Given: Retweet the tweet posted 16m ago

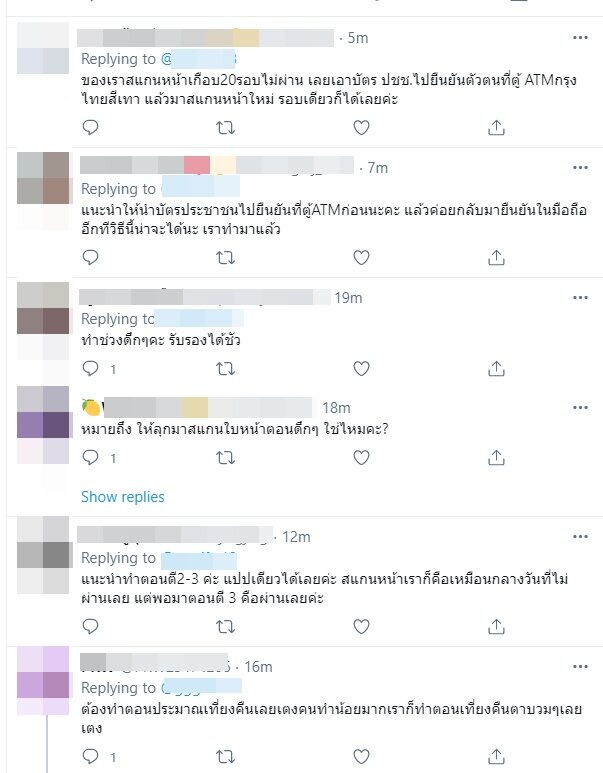Looking at the screenshot, I should tap(225, 756).
